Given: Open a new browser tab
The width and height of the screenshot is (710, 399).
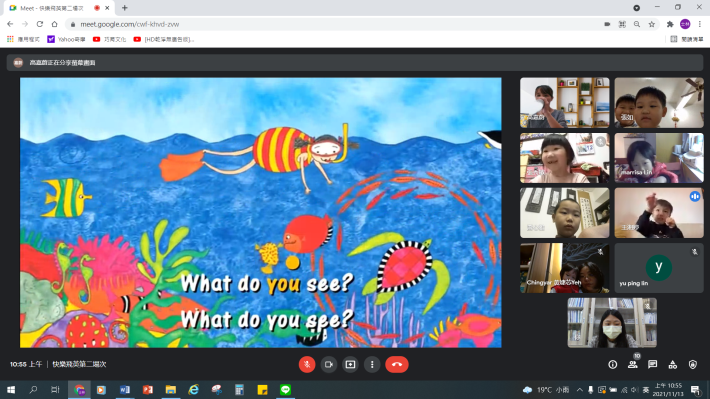Looking at the screenshot, I should coord(125,8).
